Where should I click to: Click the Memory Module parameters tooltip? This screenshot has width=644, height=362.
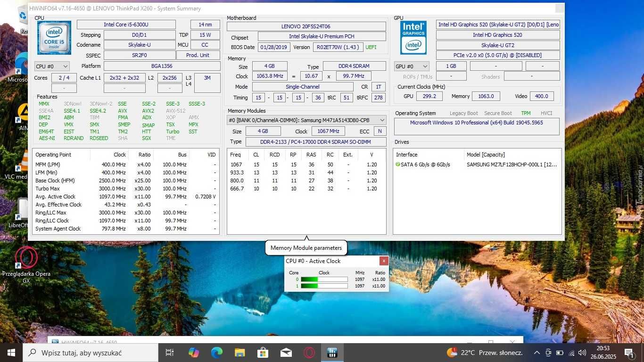[x=306, y=247]
